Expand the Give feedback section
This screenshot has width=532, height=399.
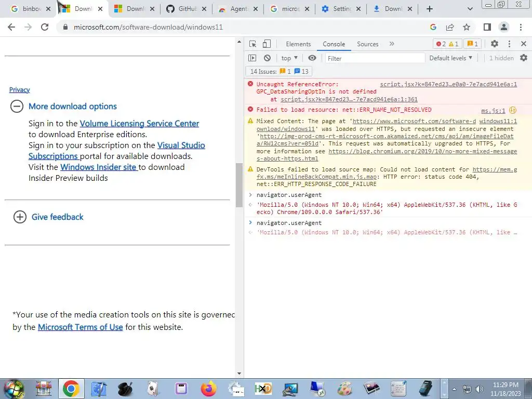point(20,217)
